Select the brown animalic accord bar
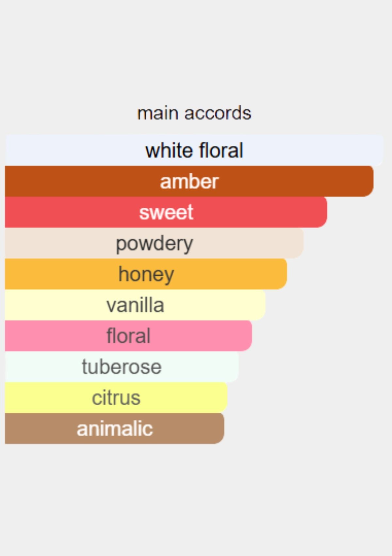 tap(114, 428)
